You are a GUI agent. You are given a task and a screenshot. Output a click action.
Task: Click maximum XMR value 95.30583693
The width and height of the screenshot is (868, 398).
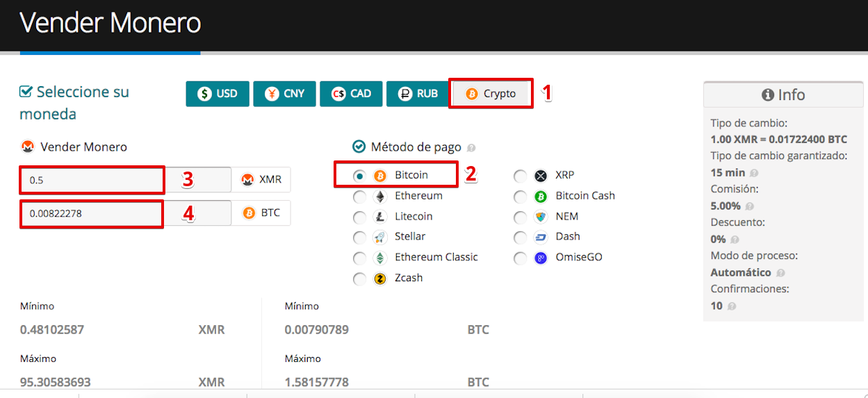tap(56, 382)
